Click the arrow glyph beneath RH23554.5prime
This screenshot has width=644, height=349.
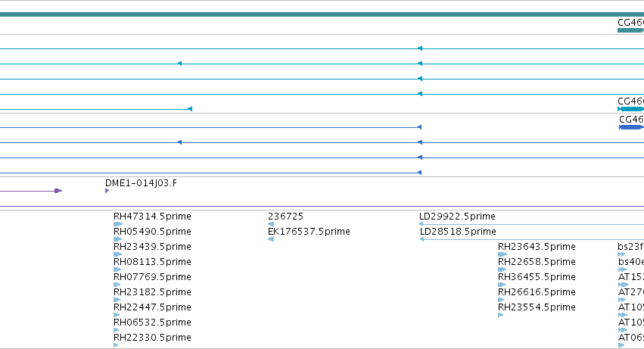(500, 315)
